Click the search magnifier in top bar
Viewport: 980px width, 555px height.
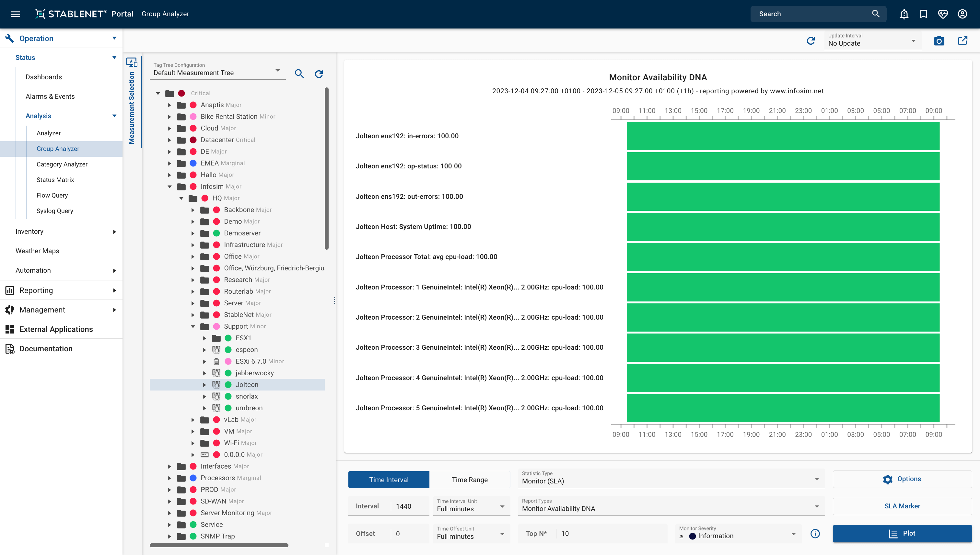[875, 14]
